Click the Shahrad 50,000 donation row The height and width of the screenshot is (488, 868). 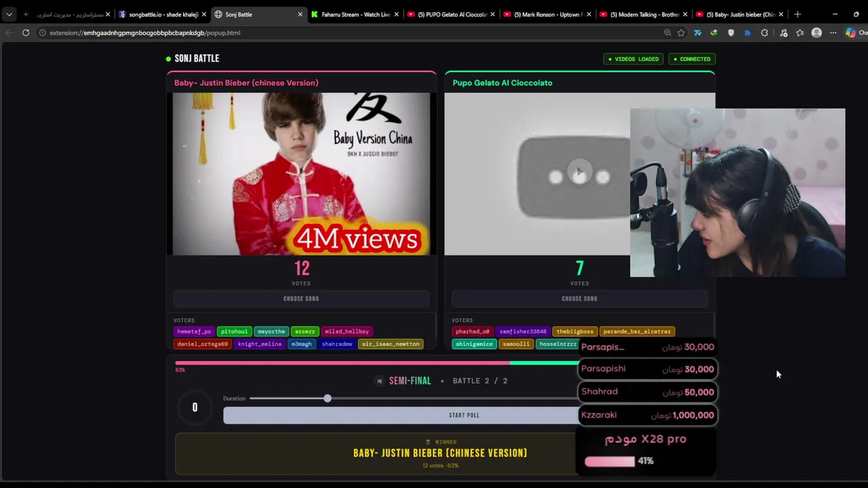648,392
